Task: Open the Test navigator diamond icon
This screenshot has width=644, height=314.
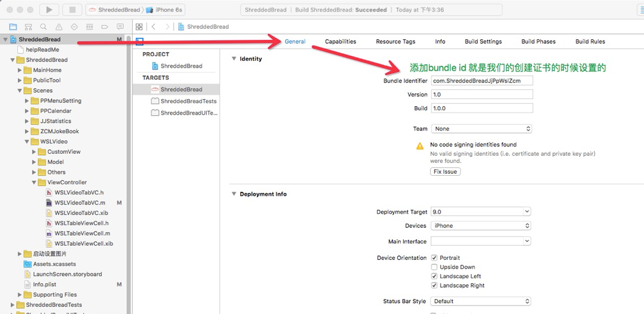Action: click(x=74, y=26)
